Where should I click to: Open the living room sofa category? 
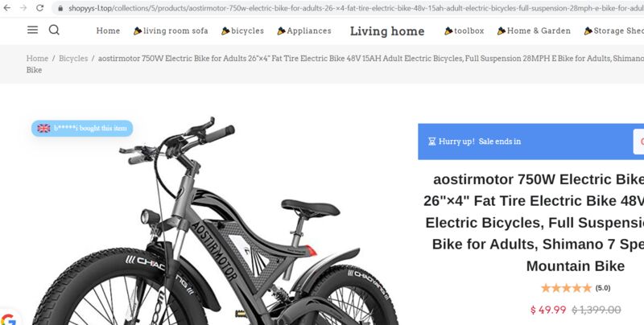pyautogui.click(x=171, y=31)
